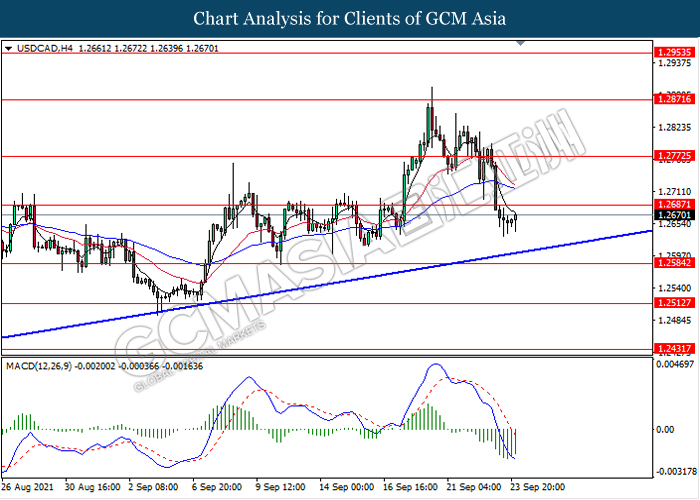Viewport: 700px width, 500px height.
Task: Select the 1.25842 support price label
Action: [x=675, y=262]
